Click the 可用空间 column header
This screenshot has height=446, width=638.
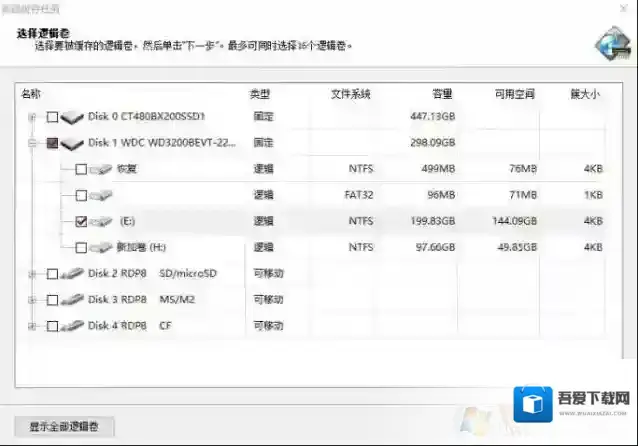[x=515, y=94]
